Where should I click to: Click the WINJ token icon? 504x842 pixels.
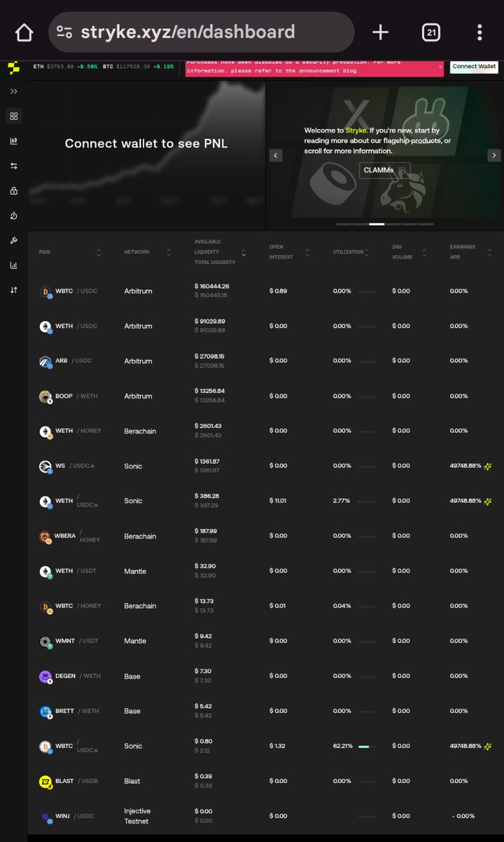coord(46,817)
